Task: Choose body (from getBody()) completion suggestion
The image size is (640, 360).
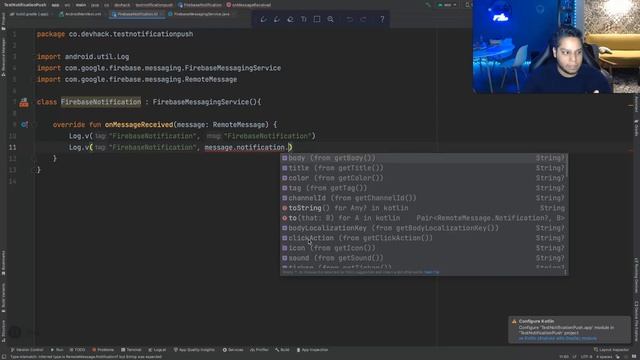Action: 424,158
